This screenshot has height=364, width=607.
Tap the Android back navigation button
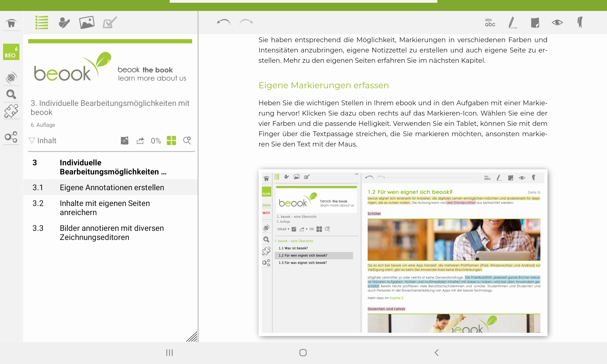point(436,352)
